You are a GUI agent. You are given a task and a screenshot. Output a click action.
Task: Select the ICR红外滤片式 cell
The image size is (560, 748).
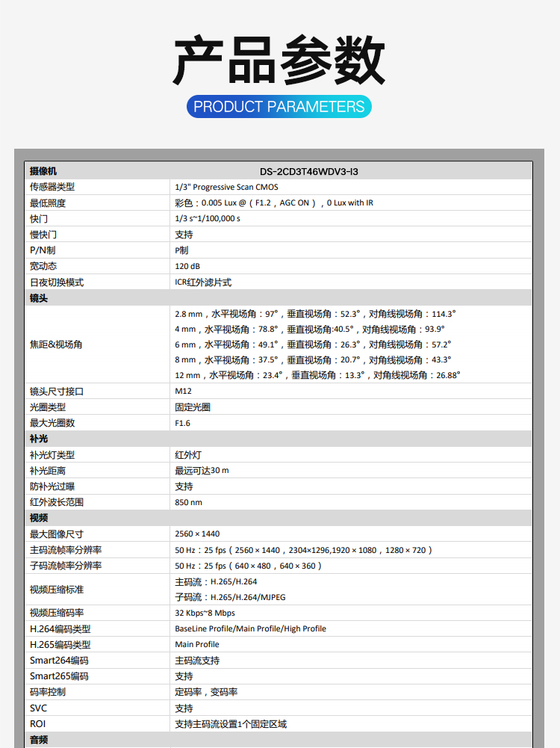[203, 282]
